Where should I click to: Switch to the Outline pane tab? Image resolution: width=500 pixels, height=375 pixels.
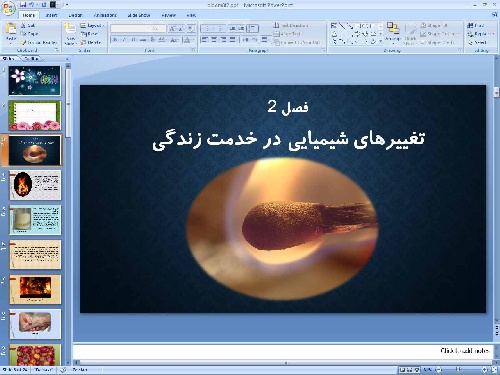(x=31, y=58)
